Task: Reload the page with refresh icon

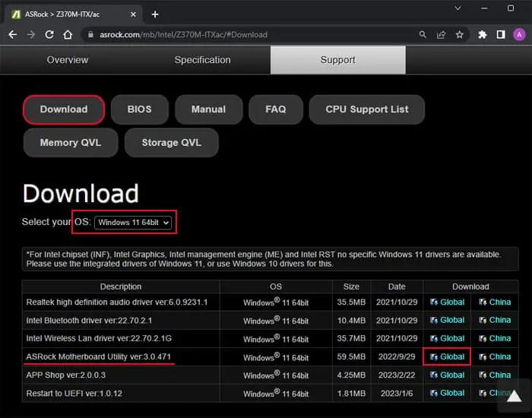Action: [x=49, y=34]
